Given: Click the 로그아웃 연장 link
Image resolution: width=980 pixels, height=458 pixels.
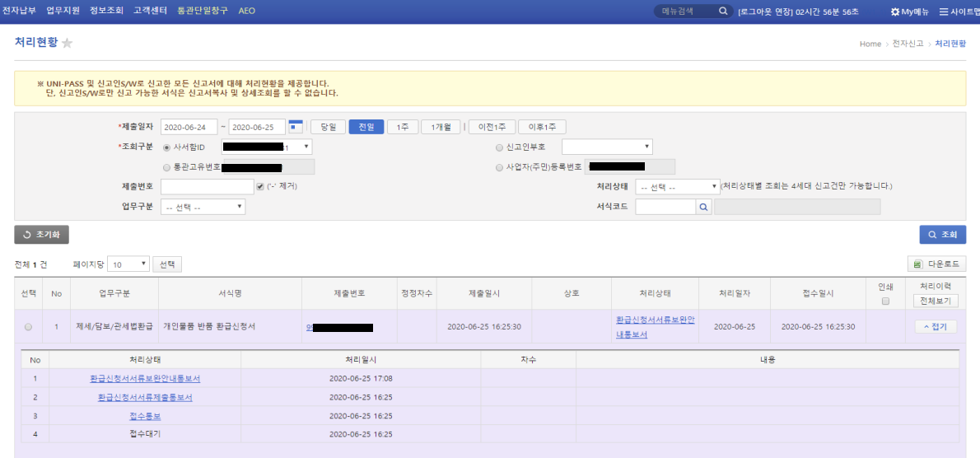Looking at the screenshot, I should (766, 12).
